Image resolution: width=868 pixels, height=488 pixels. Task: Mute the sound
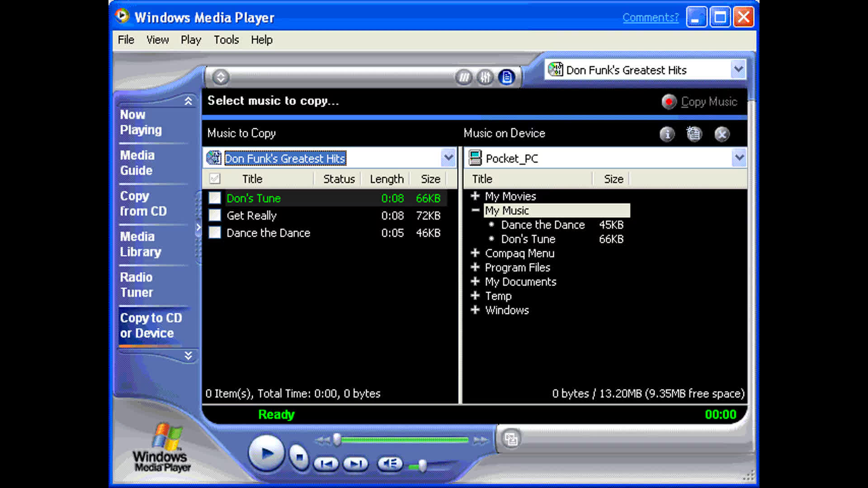[x=390, y=464]
